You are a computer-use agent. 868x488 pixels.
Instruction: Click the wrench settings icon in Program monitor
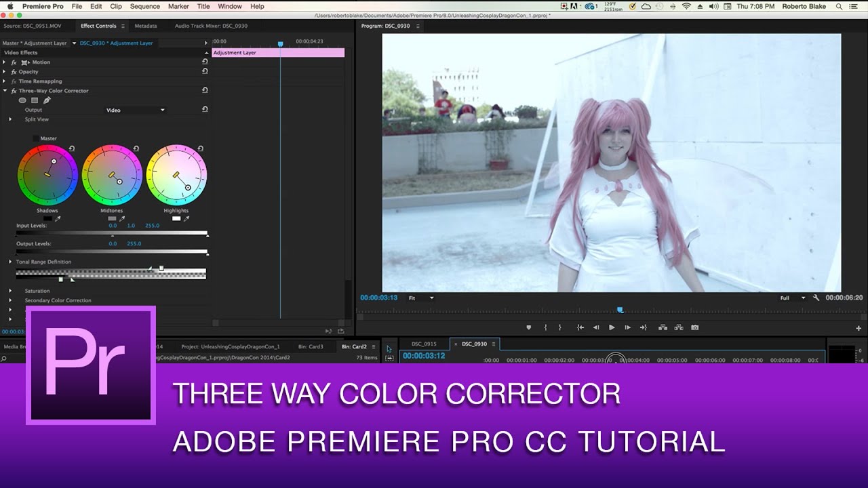[x=816, y=298]
